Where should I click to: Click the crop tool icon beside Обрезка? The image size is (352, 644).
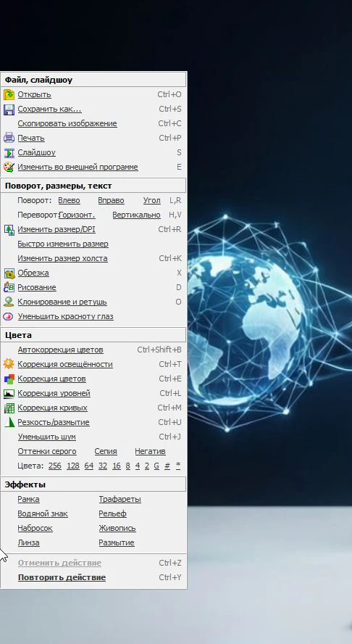click(x=9, y=273)
